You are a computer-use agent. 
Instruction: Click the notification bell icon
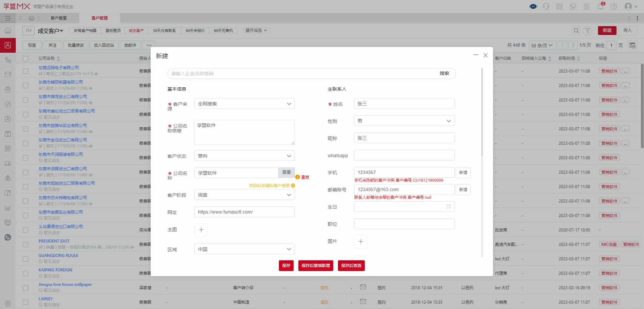pyautogui.click(x=600, y=6)
